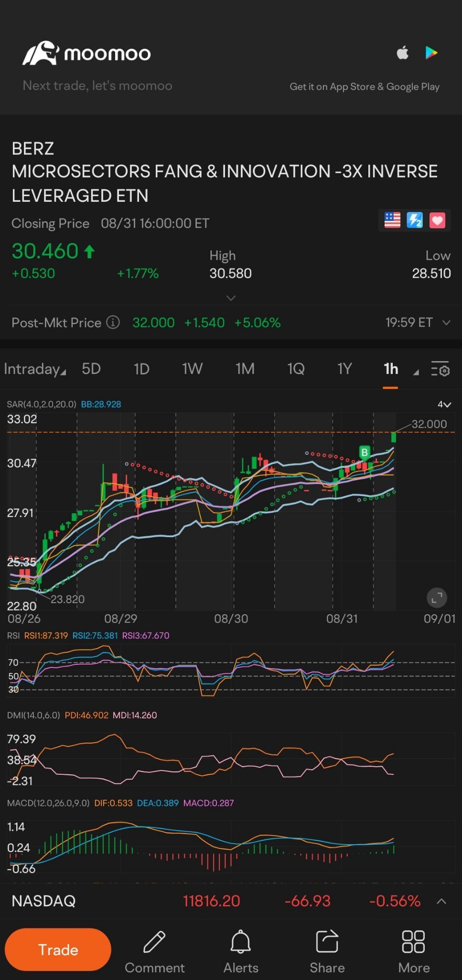Tap the 32.000 post-market price value
Screen dimensions: 462x980
click(x=153, y=323)
